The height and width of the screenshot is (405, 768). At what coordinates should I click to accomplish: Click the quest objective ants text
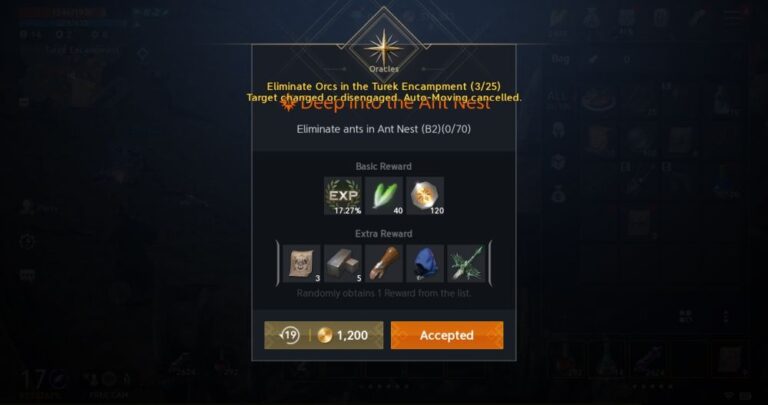(384, 129)
